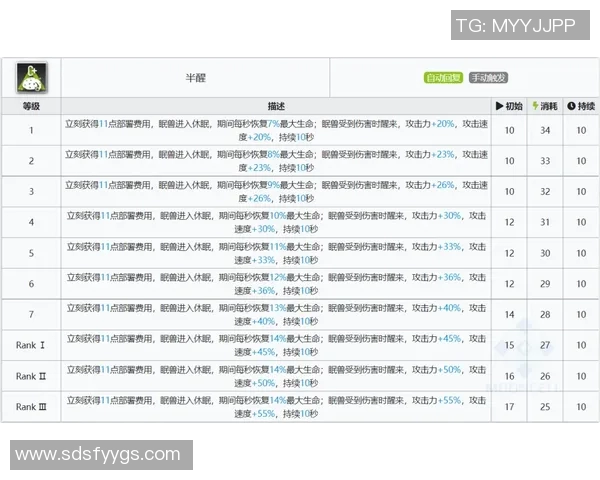Click the 描述 column header
The height and width of the screenshot is (480, 600).
tap(276, 106)
